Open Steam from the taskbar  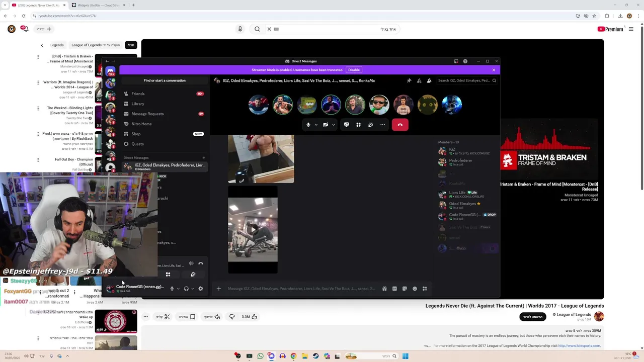pyautogui.click(x=315, y=356)
